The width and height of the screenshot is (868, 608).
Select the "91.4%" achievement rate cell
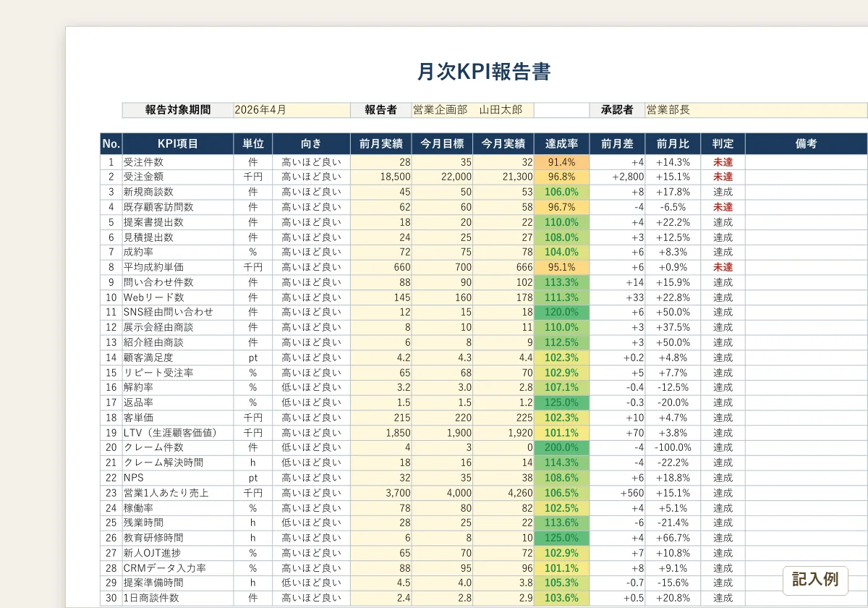tap(562, 162)
